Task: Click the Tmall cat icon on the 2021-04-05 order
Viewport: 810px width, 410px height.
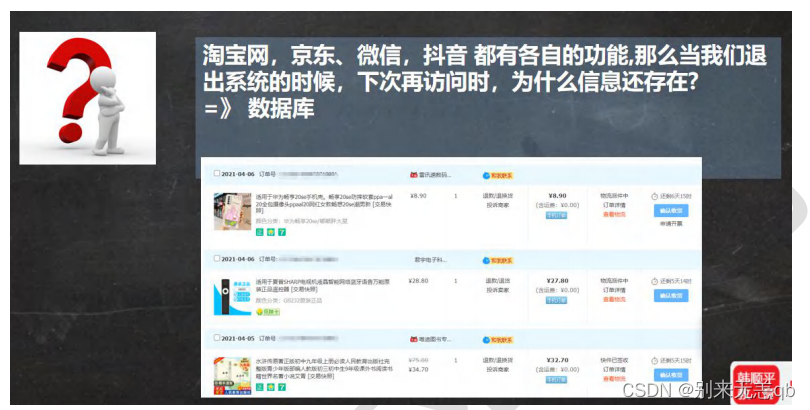Action: tap(413, 339)
